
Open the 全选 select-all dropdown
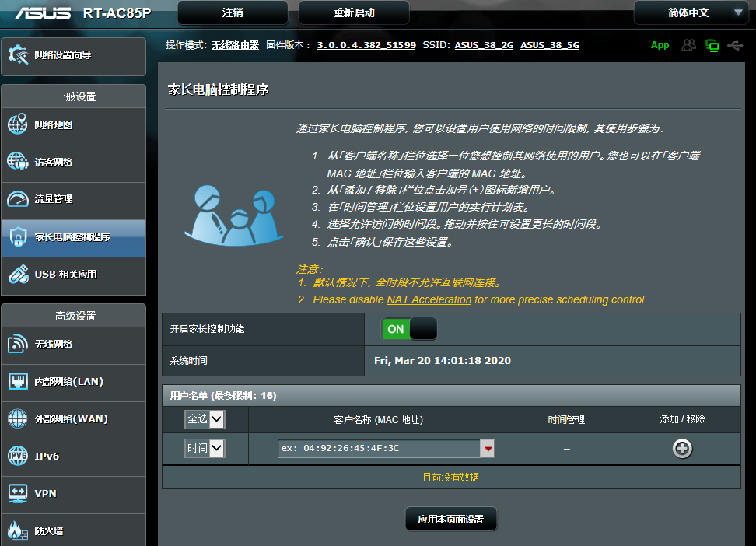pyautogui.click(x=205, y=419)
